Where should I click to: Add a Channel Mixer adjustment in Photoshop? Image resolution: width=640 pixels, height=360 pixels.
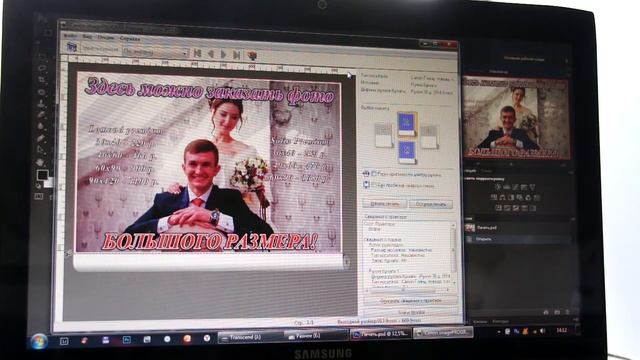coord(529,198)
